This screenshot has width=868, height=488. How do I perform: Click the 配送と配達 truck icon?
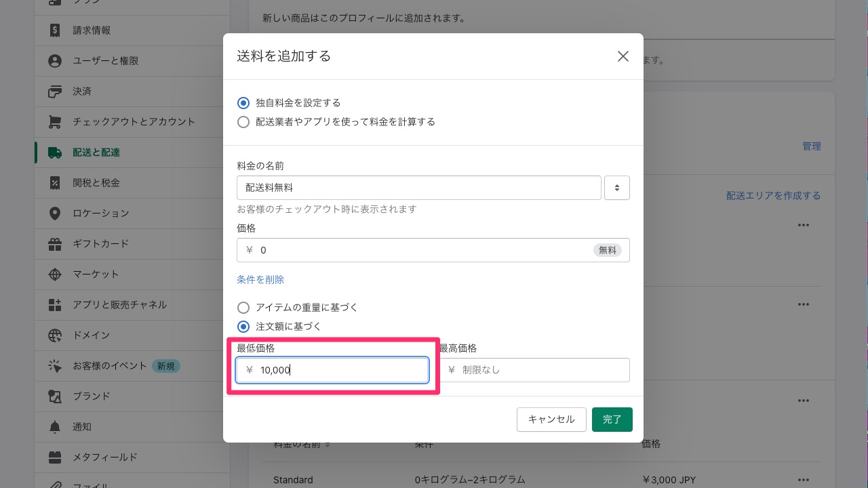55,152
